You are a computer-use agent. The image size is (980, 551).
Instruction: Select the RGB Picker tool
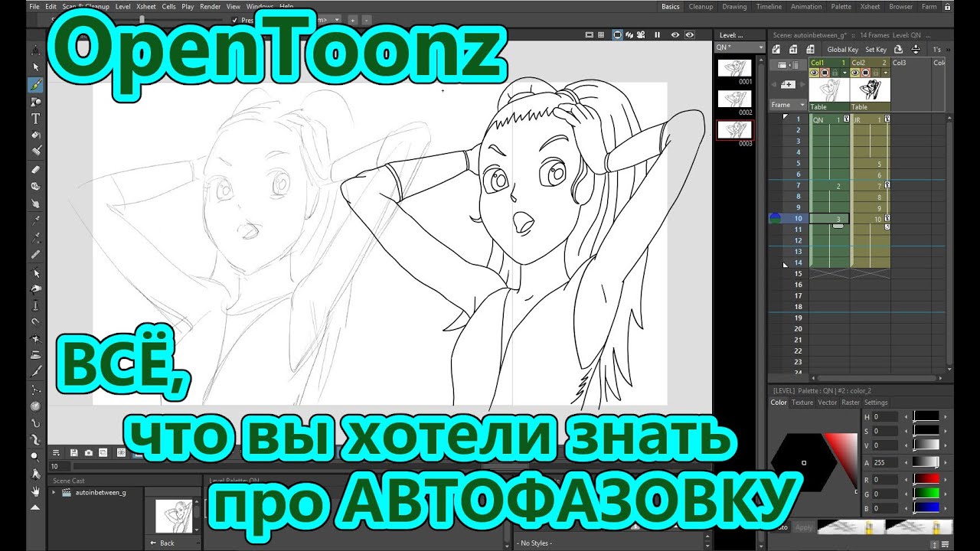coord(35,237)
